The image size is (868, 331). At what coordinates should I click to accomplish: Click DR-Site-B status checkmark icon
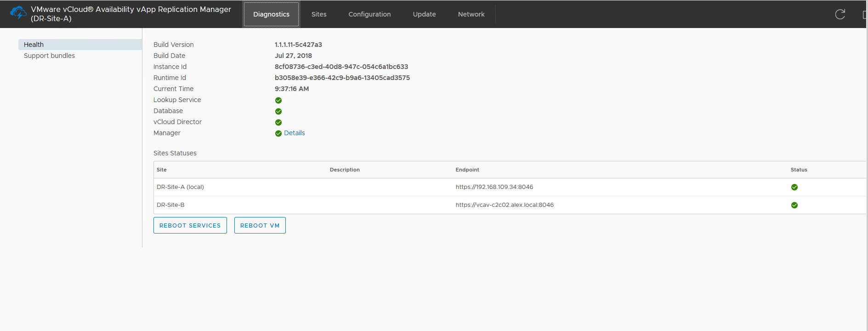[x=794, y=205]
